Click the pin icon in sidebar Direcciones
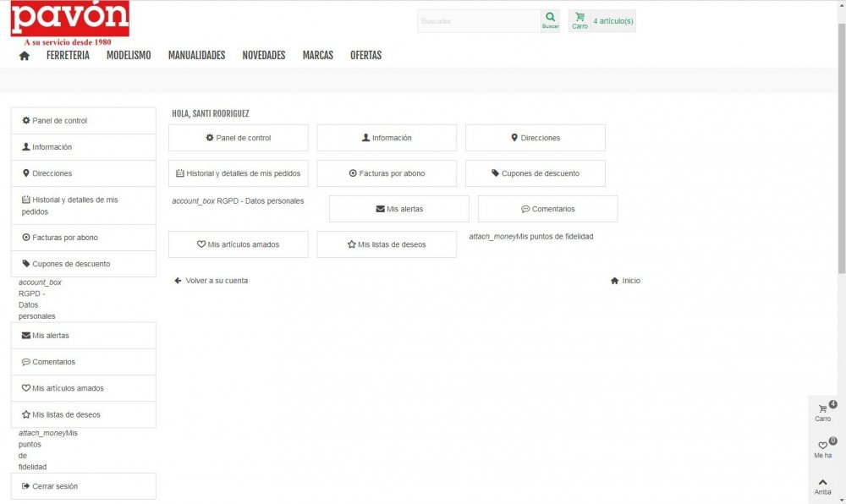This screenshot has height=504, width=846. pos(26,173)
